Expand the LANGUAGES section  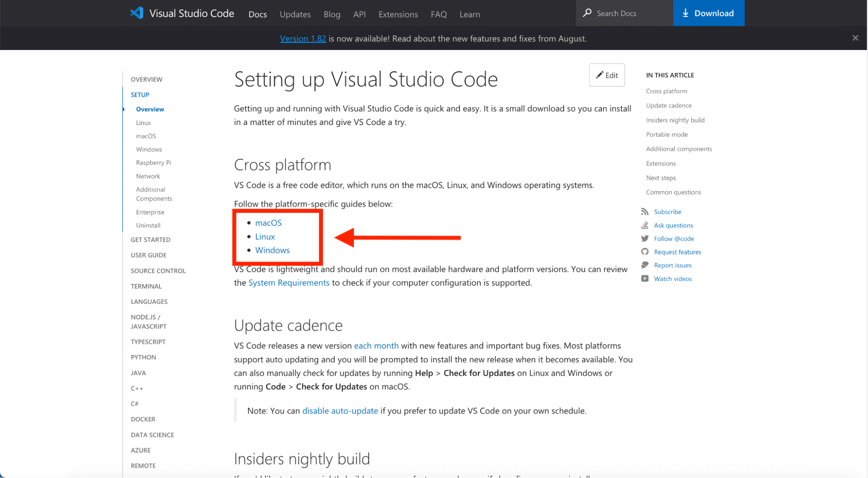(149, 301)
